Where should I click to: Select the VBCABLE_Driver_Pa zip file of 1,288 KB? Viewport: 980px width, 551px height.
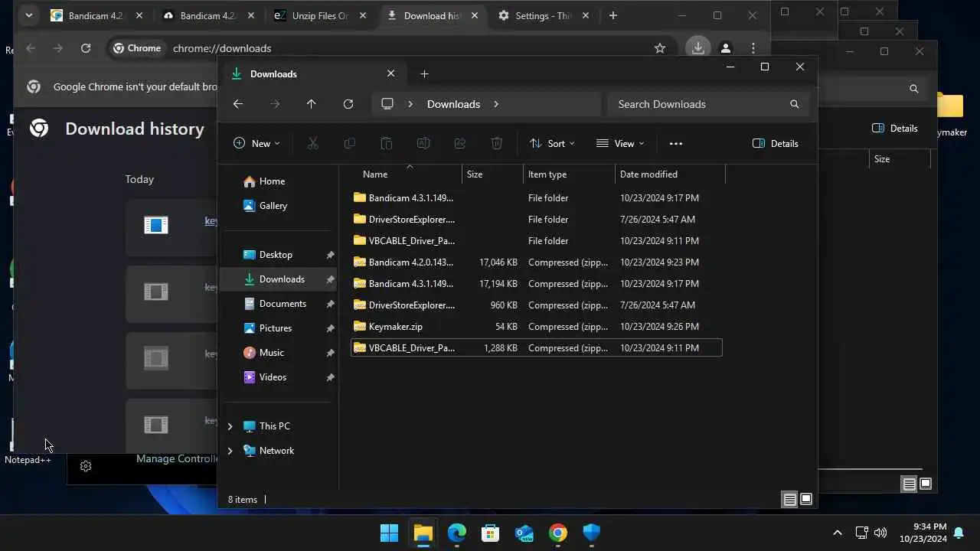536,348
